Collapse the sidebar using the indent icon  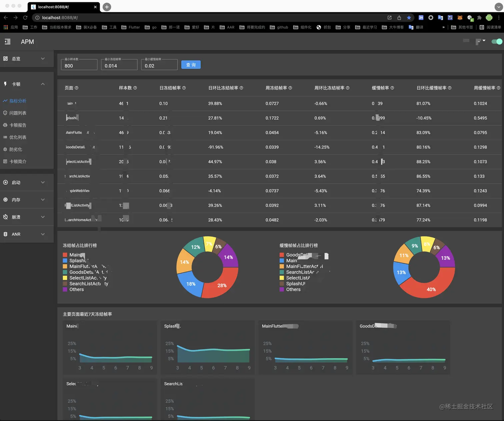(8, 41)
